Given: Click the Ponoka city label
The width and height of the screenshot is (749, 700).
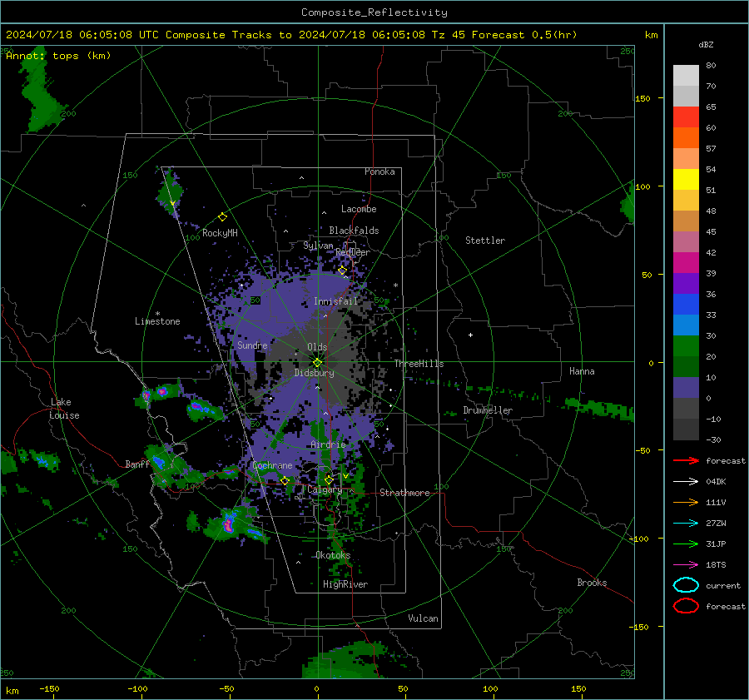Looking at the screenshot, I should (x=379, y=171).
